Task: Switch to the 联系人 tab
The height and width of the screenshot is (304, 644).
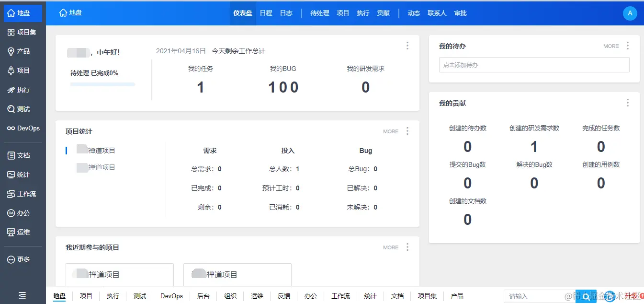Action: [x=437, y=13]
